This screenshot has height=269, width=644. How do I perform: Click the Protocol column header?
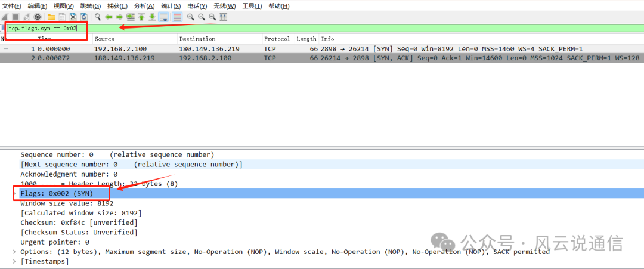coord(277,39)
